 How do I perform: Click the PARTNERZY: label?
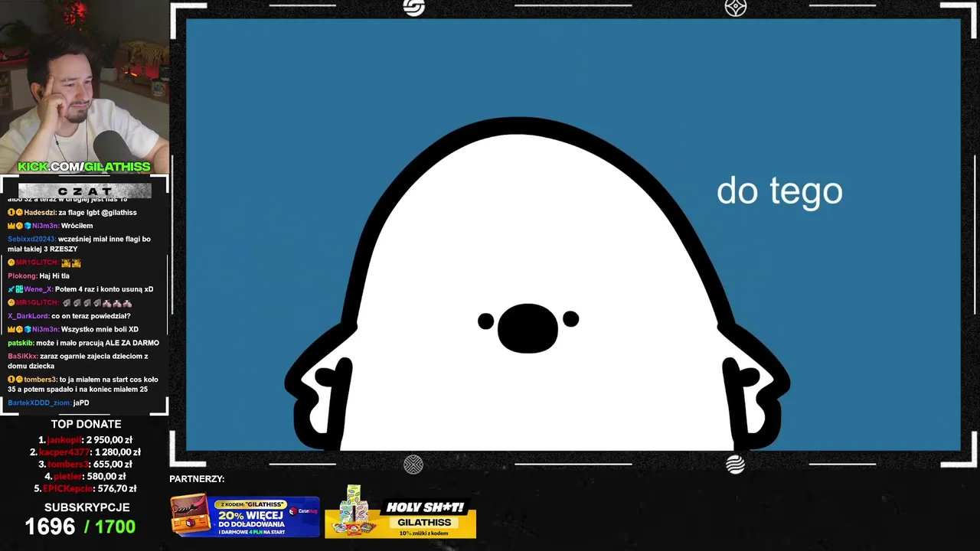pos(197,479)
